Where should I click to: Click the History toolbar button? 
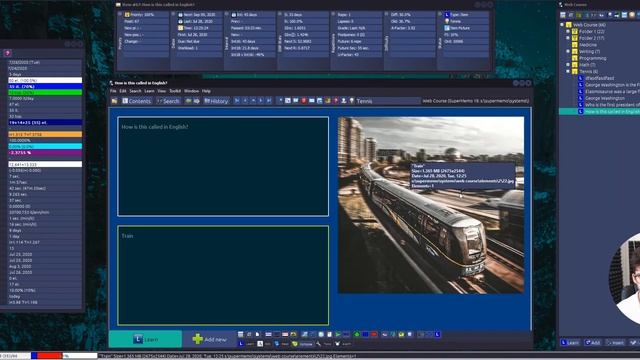(216, 101)
